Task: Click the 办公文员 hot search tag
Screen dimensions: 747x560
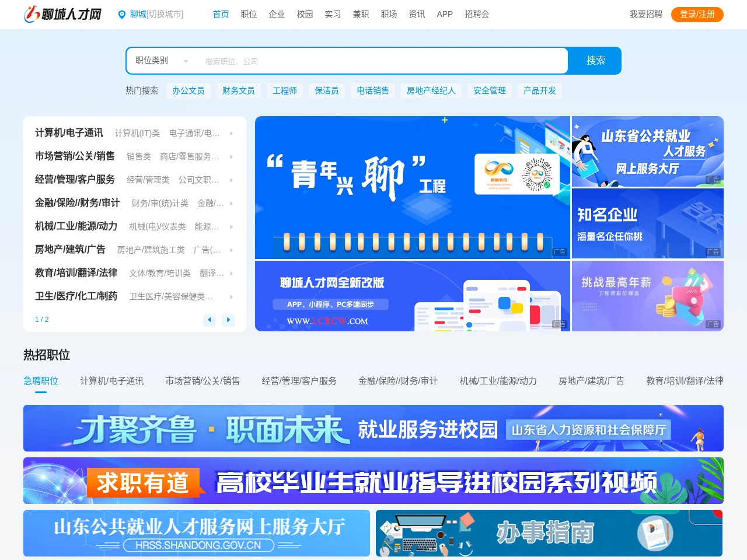Action: coord(188,91)
